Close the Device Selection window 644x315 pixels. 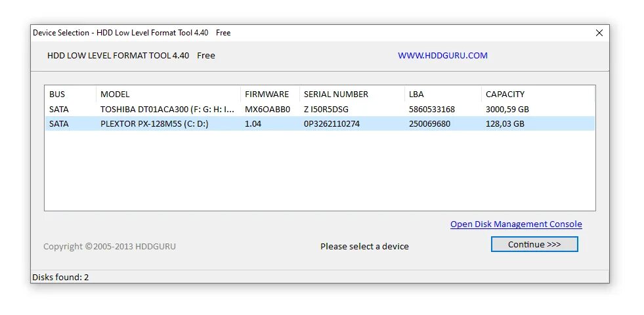point(599,33)
